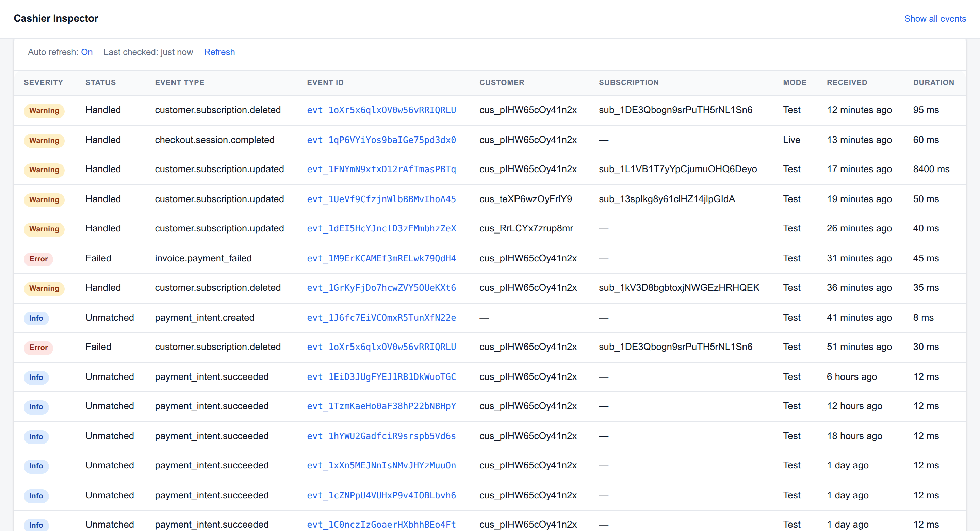Image resolution: width=980 pixels, height=531 pixels.
Task: Click the 18 hours ago timestamp
Action: [x=854, y=436]
